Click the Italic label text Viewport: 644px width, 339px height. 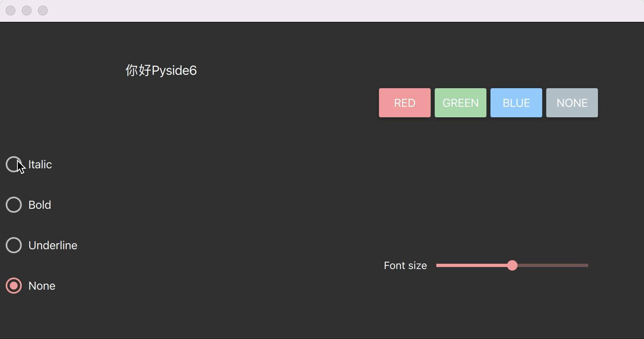[x=40, y=164]
